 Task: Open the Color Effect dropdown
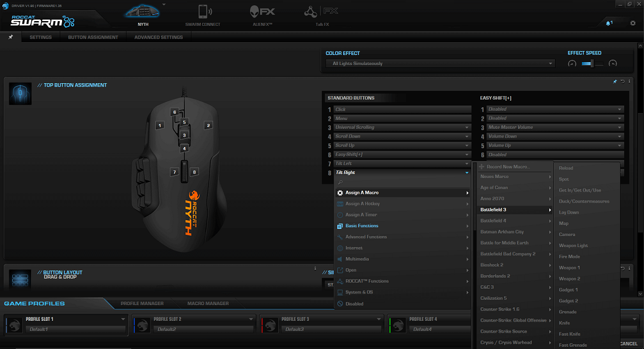click(440, 64)
